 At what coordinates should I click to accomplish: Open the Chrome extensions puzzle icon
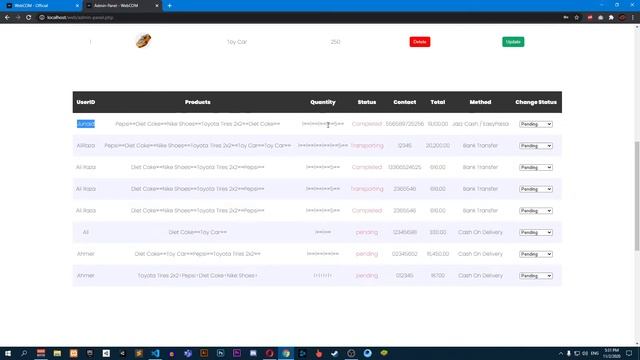[x=611, y=18]
